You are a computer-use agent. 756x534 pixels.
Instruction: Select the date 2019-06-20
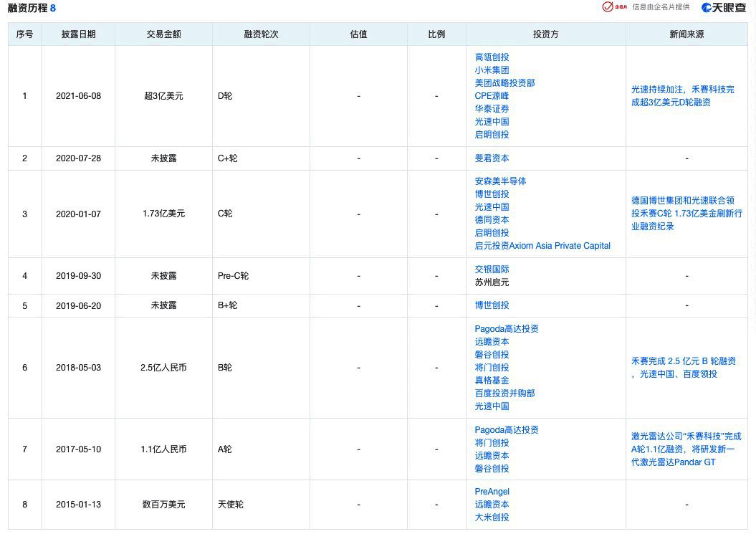coord(79,306)
